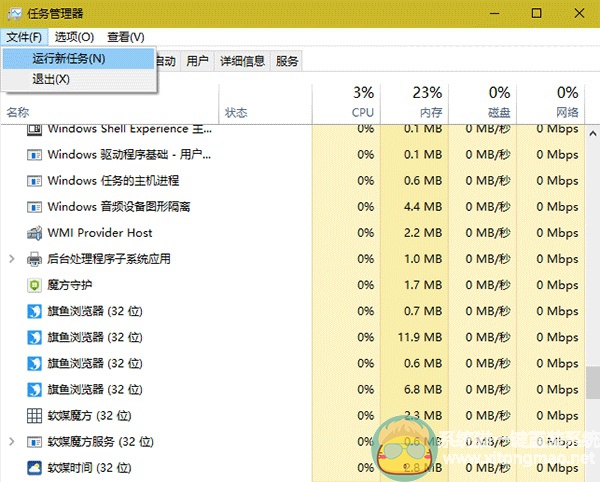This screenshot has width=600, height=482.
Task: Open the 查看(V) menu
Action: pyautogui.click(x=126, y=37)
